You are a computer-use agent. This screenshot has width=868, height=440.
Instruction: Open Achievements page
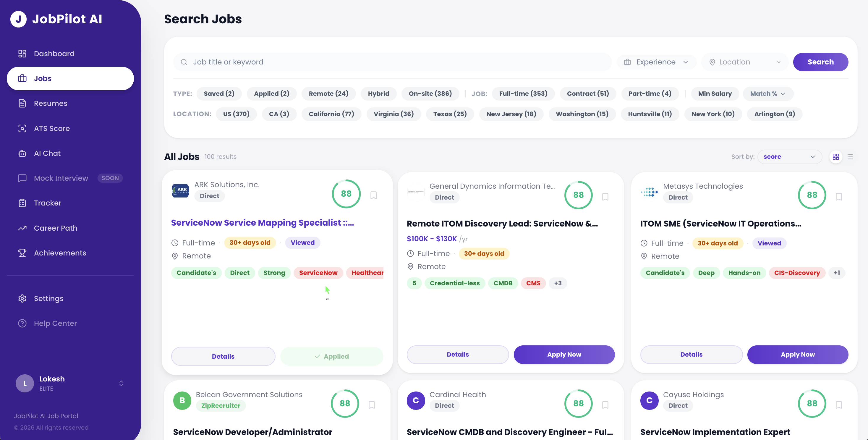point(70,253)
